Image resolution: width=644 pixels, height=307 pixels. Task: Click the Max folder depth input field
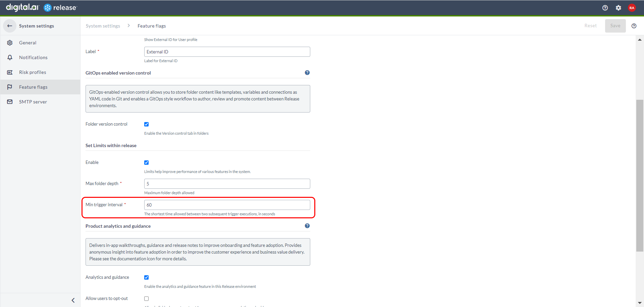[x=227, y=184]
